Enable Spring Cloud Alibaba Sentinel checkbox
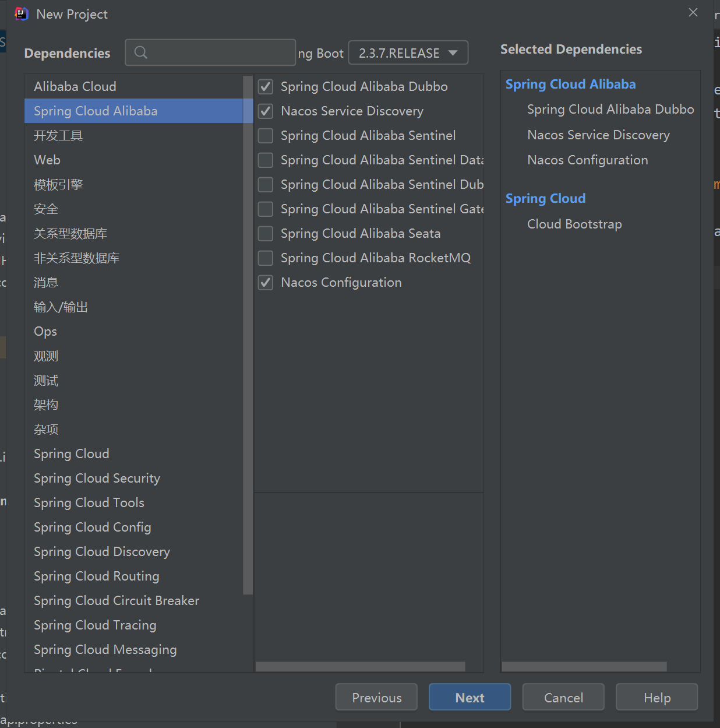This screenshot has height=728, width=720. point(266,136)
